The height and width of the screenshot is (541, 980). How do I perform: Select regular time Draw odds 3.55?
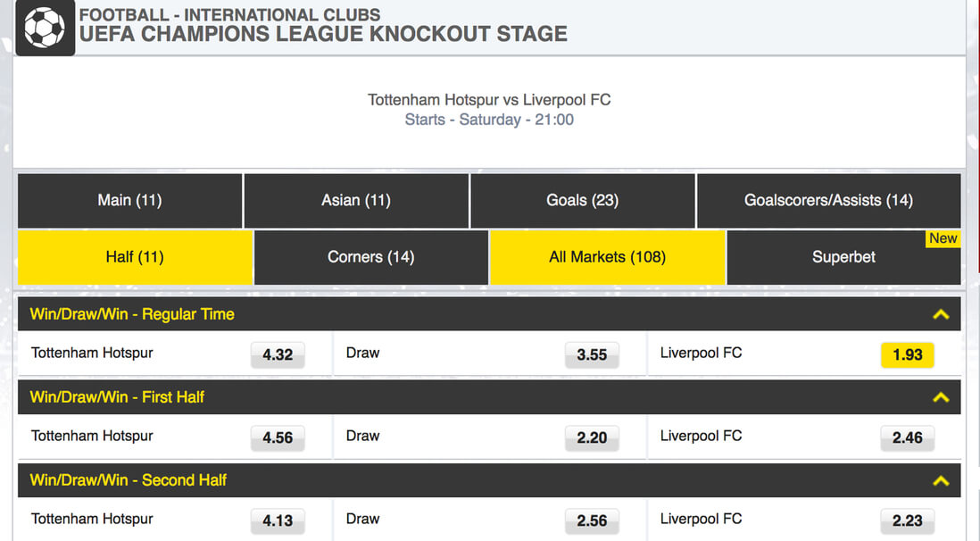point(592,354)
